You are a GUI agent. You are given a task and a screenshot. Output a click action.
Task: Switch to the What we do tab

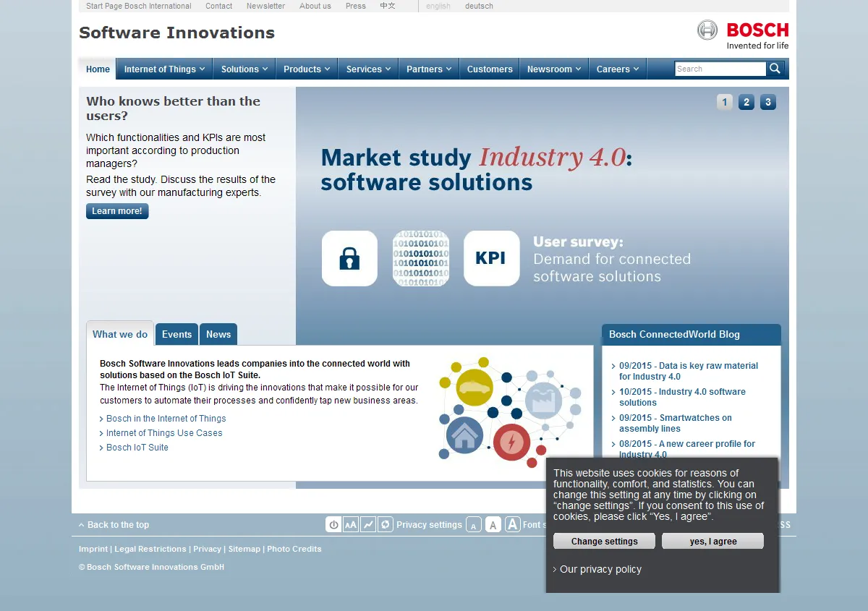[120, 334]
